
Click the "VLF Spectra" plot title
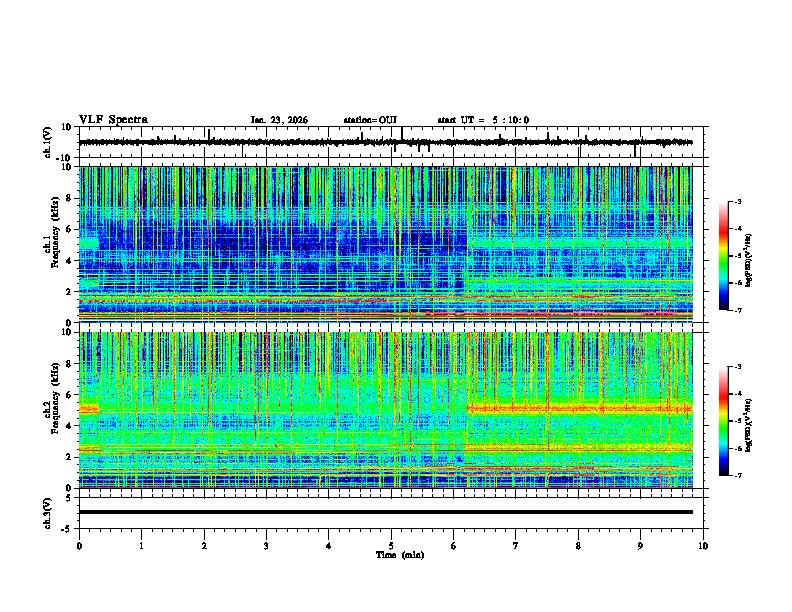coord(113,120)
